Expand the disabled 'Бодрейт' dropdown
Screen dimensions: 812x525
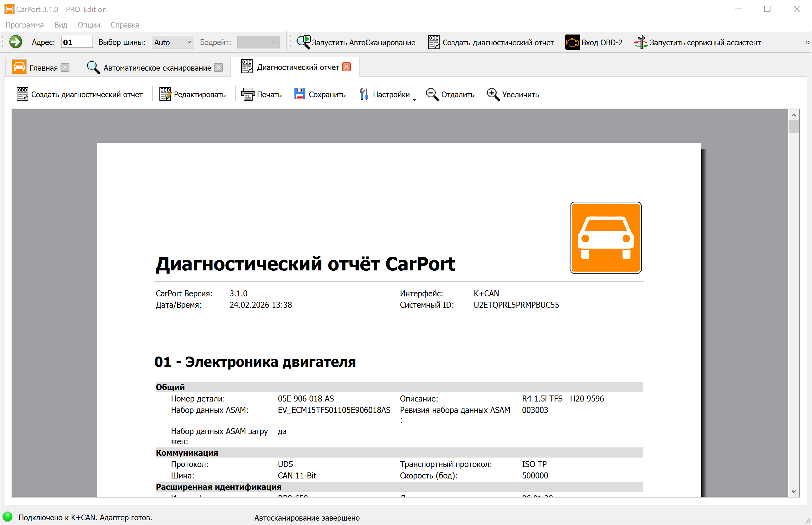(x=258, y=42)
